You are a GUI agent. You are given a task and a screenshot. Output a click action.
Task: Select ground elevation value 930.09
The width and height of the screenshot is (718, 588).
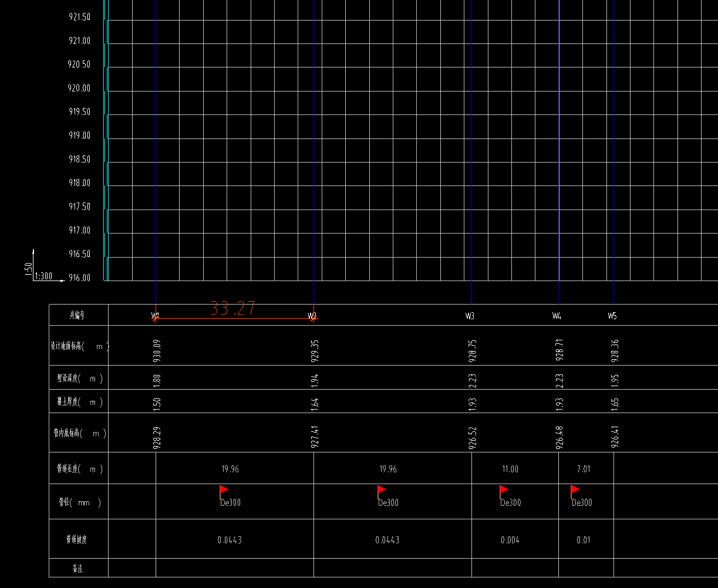[x=157, y=350]
